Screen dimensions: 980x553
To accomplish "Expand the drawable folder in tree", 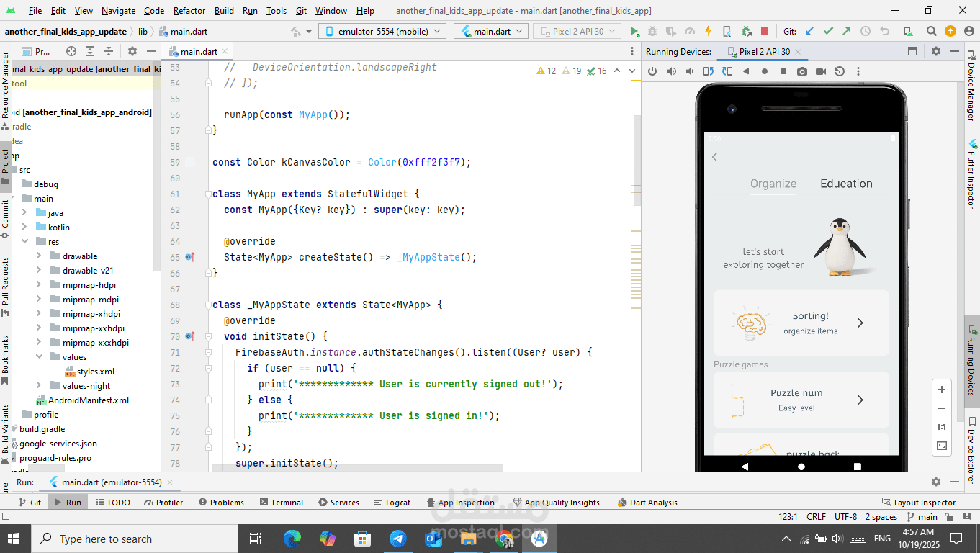I will pyautogui.click(x=40, y=256).
